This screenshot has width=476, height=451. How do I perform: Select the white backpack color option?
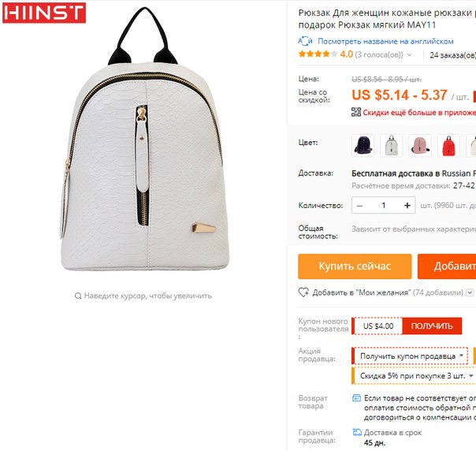(392, 146)
